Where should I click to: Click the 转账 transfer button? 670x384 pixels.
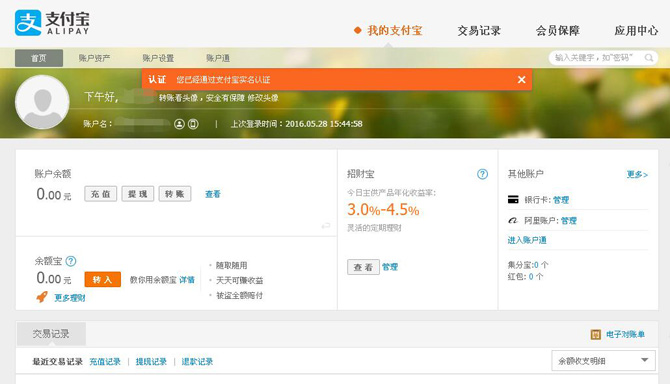[175, 194]
